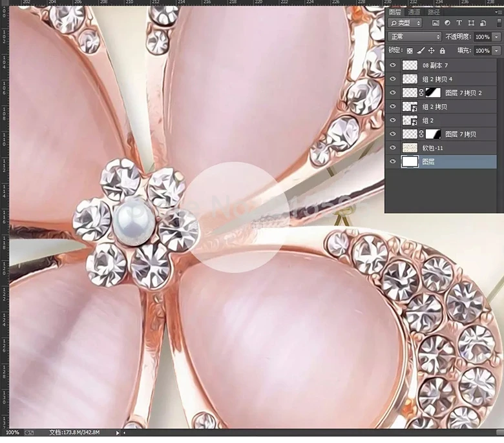The width and height of the screenshot is (504, 443).
Task: Open status bar document info arrow
Action: [x=118, y=433]
